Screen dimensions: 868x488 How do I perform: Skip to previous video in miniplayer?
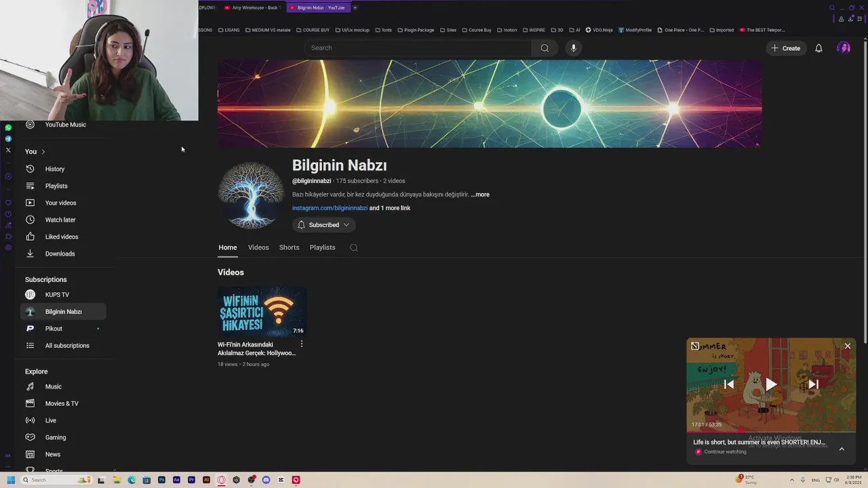(x=729, y=384)
